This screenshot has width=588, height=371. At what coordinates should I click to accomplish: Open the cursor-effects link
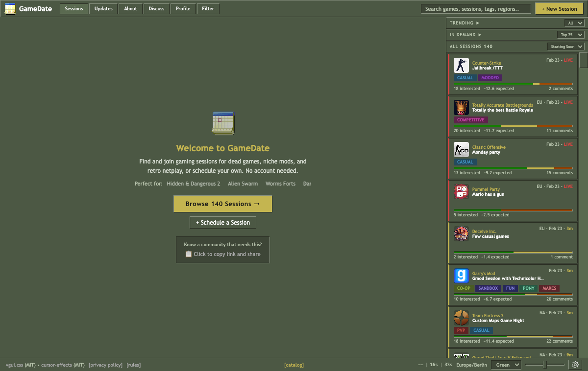(56, 365)
